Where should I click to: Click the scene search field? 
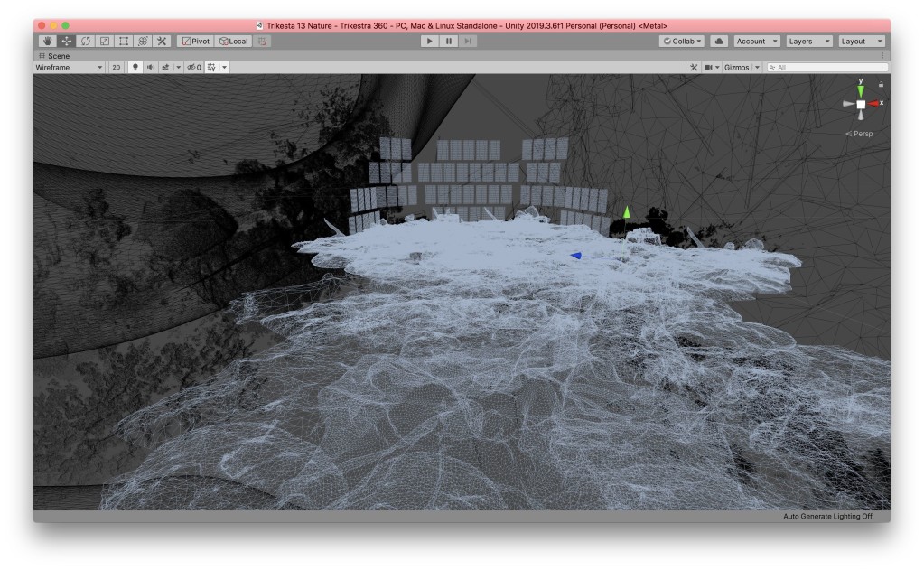827,68
